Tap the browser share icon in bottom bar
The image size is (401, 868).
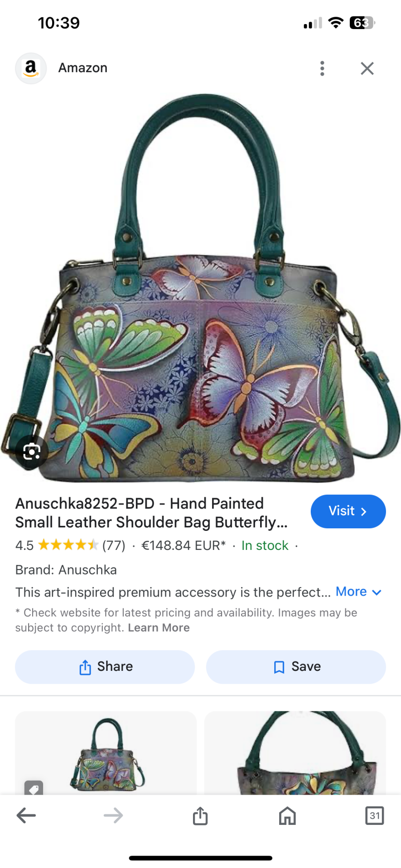point(200,815)
